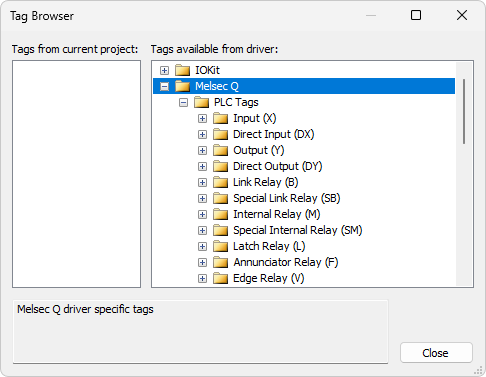Select the Special Link Relay (SB) label
This screenshot has height=377, width=486.
287,198
